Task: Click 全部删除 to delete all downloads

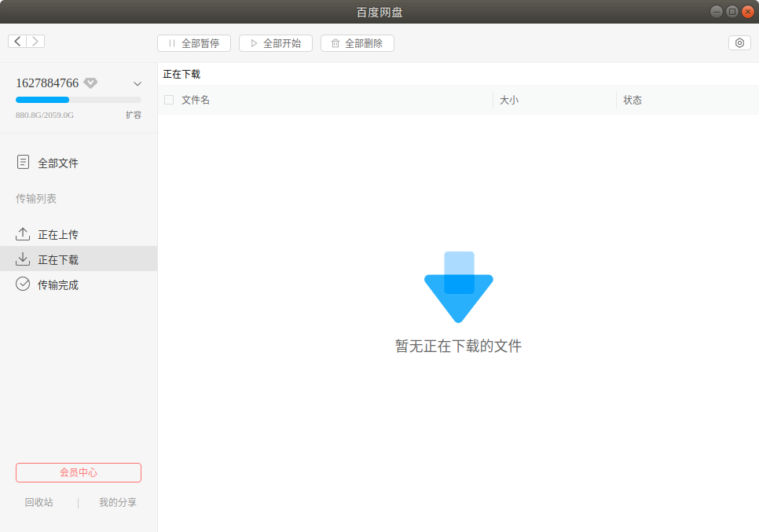Action: click(x=357, y=43)
